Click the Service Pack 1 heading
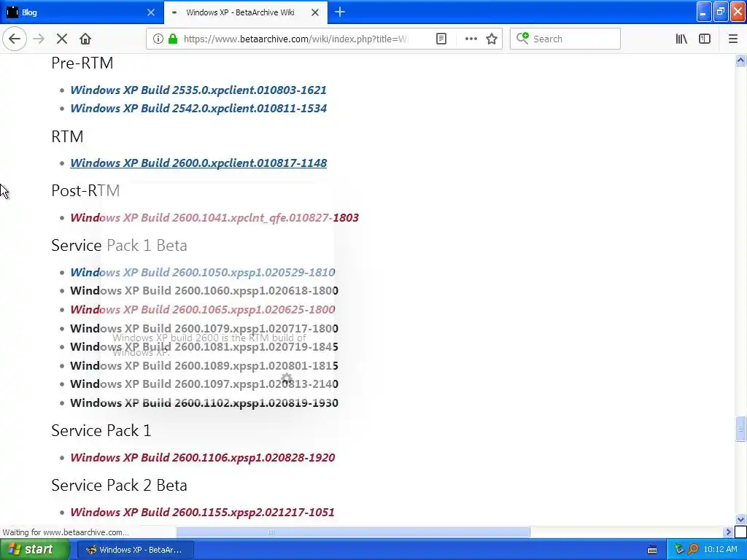This screenshot has width=747, height=560. pos(101,430)
